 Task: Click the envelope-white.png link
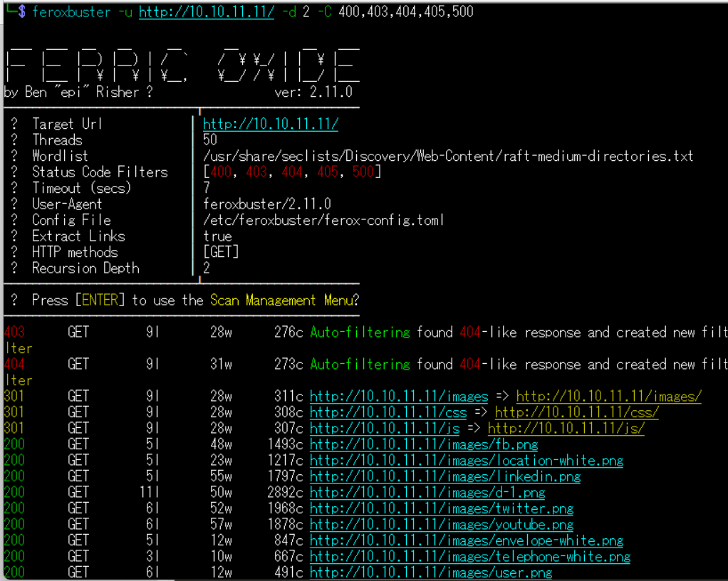tap(467, 540)
